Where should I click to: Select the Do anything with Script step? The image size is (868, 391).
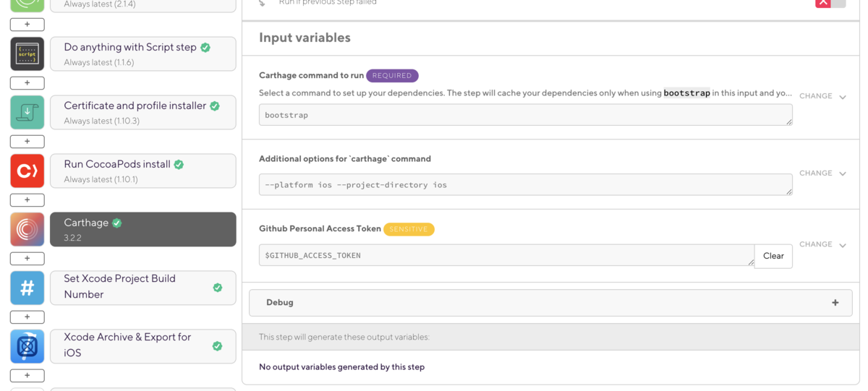[143, 54]
